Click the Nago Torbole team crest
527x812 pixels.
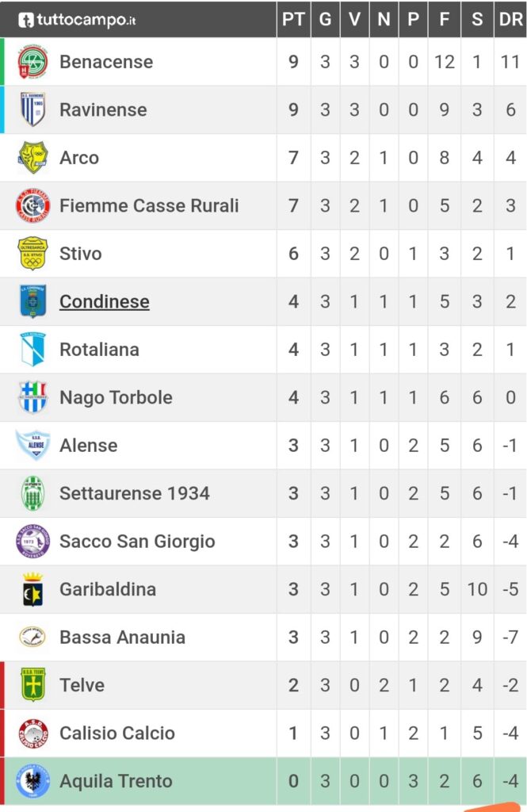click(32, 397)
